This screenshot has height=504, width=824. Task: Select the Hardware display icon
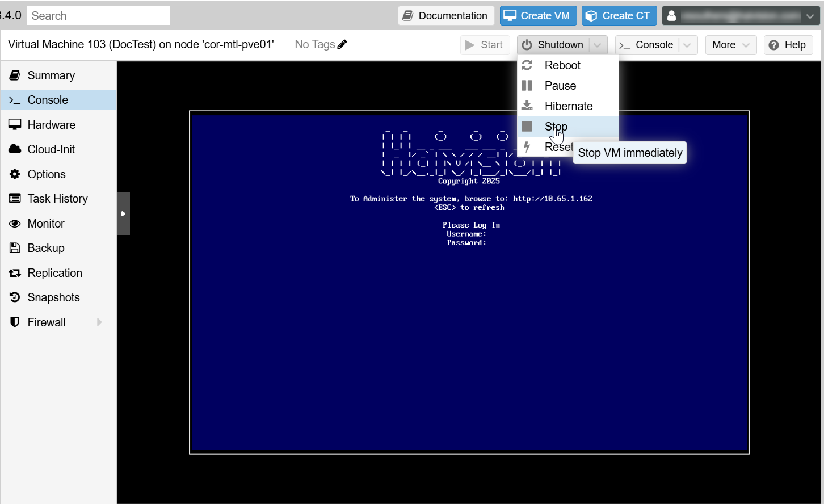click(15, 124)
